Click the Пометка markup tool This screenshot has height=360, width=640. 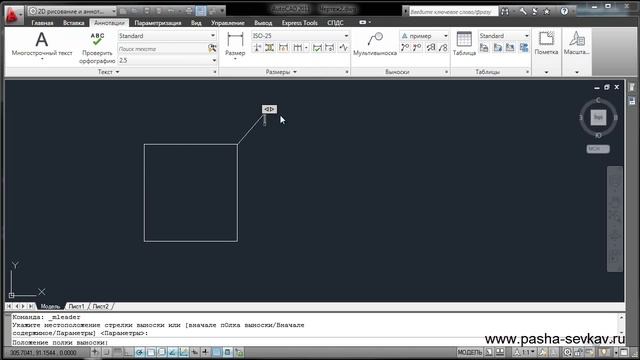coord(546,43)
